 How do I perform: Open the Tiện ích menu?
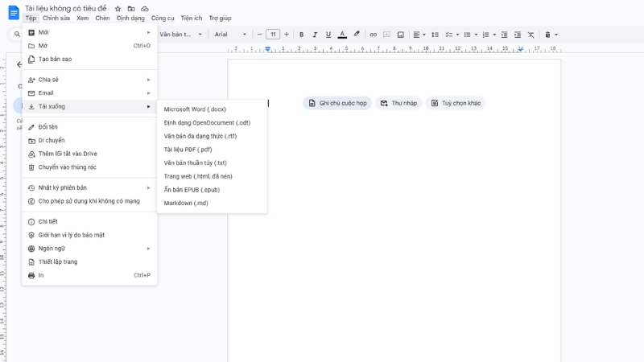pyautogui.click(x=192, y=18)
